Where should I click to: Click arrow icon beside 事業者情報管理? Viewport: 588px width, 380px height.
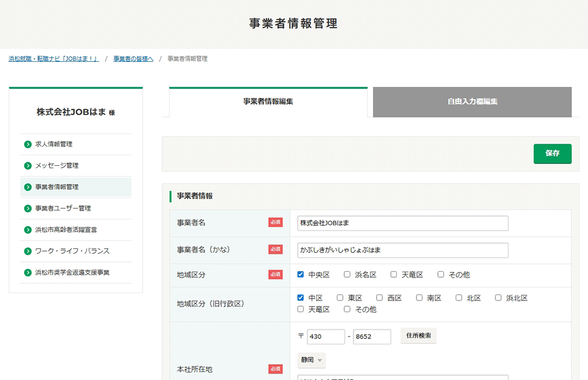tap(28, 187)
